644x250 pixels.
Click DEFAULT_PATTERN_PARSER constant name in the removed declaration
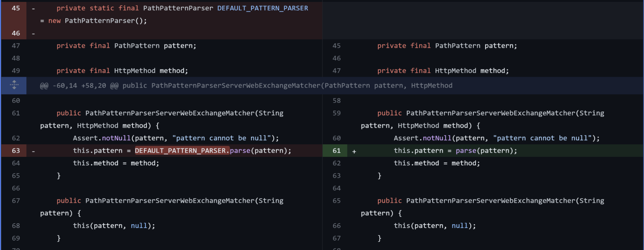[x=263, y=8]
